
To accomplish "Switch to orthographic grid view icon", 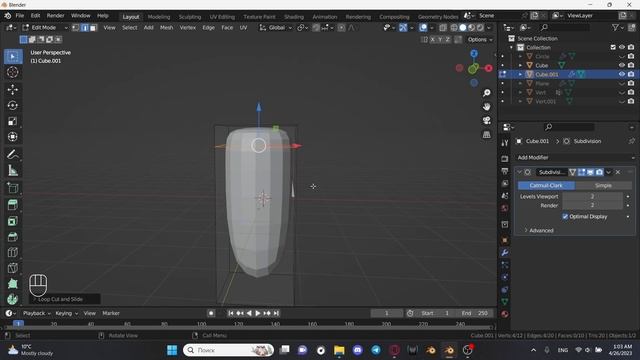I will click(x=487, y=134).
